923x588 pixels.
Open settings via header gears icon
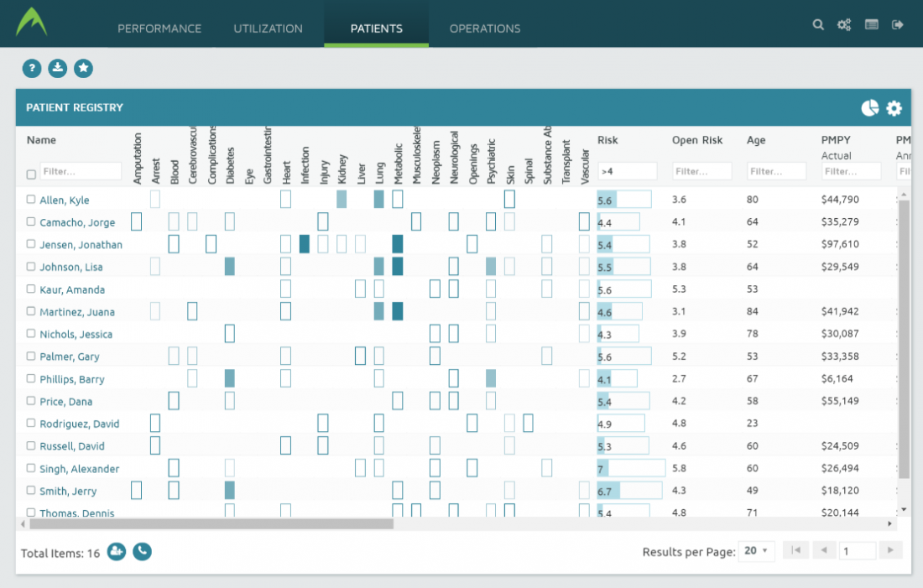[844, 24]
